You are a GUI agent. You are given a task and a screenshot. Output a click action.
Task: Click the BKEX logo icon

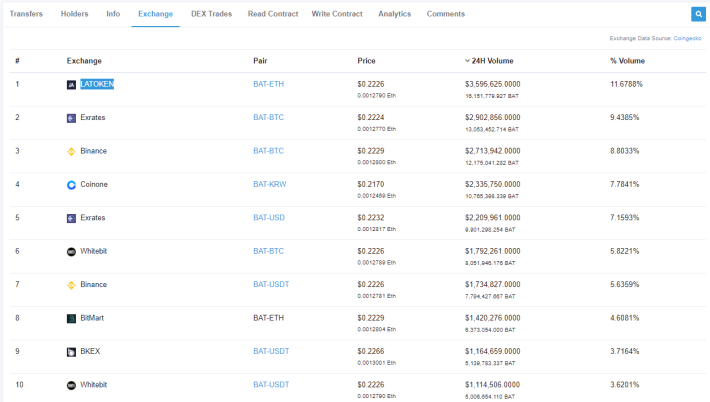point(71,352)
